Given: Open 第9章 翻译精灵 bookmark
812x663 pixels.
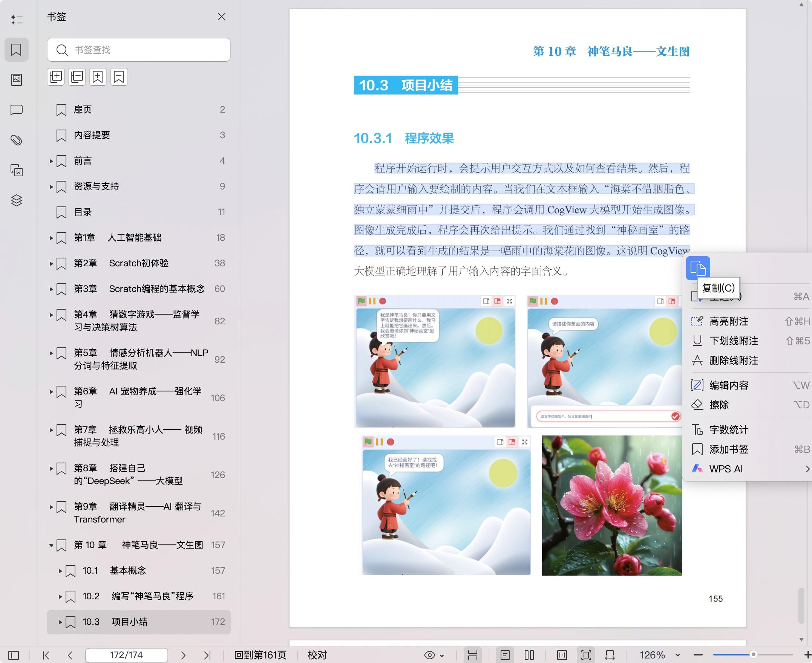Looking at the screenshot, I should (139, 513).
